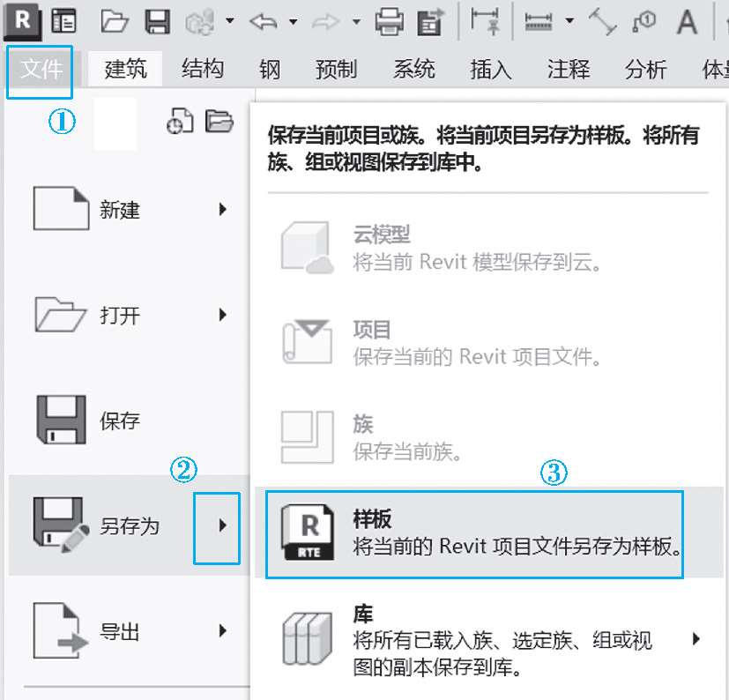Choose 新建 in the file menu
Screen dimensions: 729x700
pyautogui.click(x=130, y=209)
